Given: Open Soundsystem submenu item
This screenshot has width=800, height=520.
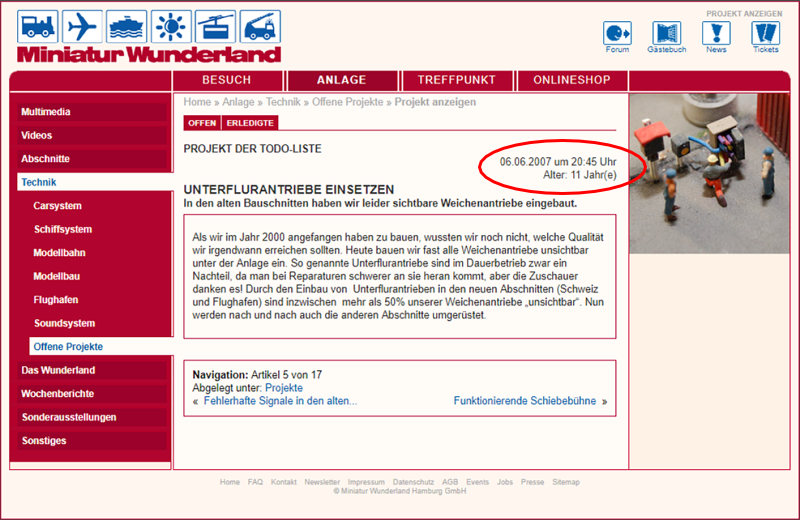Looking at the screenshot, I should [x=64, y=323].
